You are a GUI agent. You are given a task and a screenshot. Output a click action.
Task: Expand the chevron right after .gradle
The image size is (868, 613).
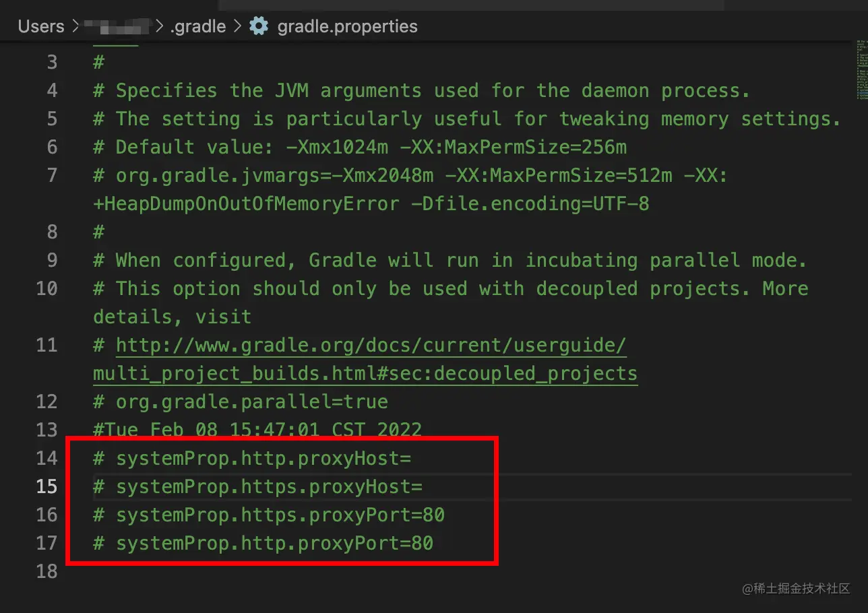[x=237, y=26]
